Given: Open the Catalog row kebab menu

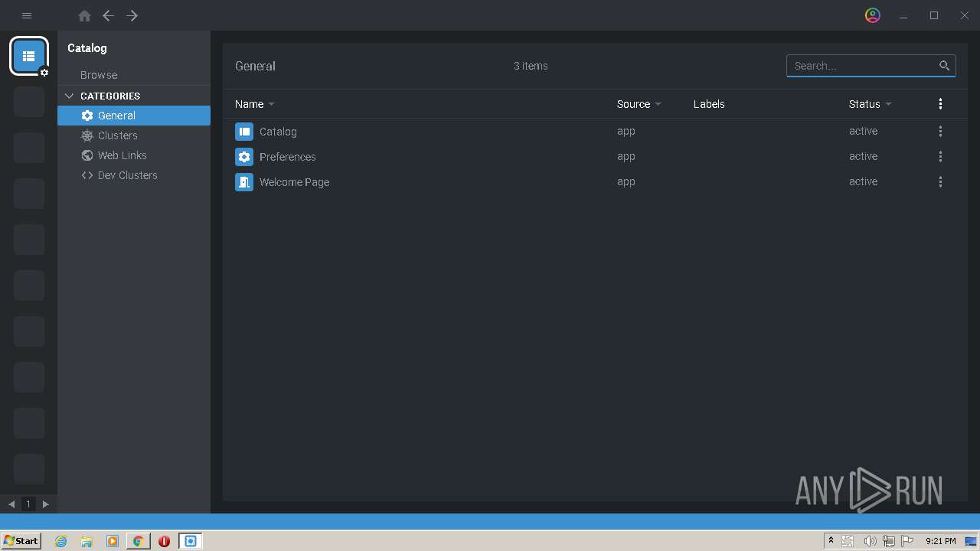Looking at the screenshot, I should 940,132.
